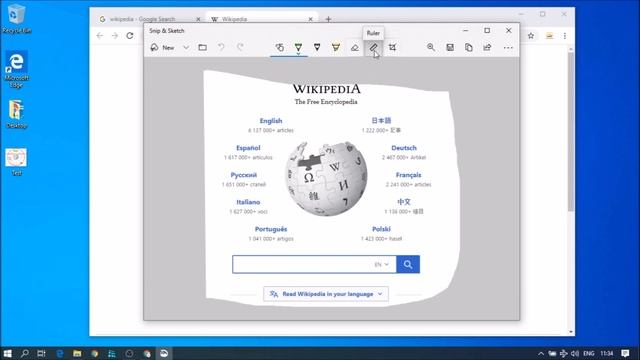Click the Chrome vertical scrollbar thumb
This screenshot has height=360, width=640.
click(571, 131)
